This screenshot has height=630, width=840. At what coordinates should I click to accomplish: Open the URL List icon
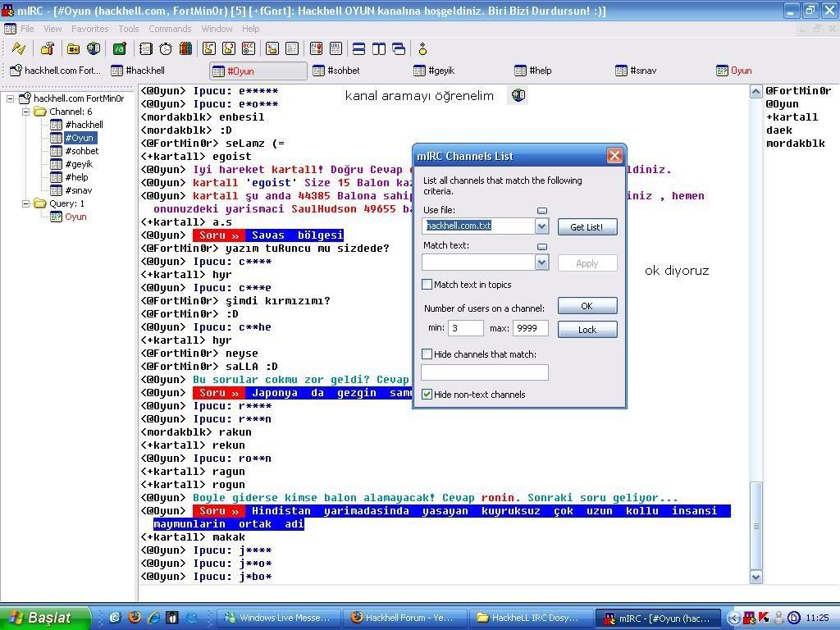click(x=336, y=48)
